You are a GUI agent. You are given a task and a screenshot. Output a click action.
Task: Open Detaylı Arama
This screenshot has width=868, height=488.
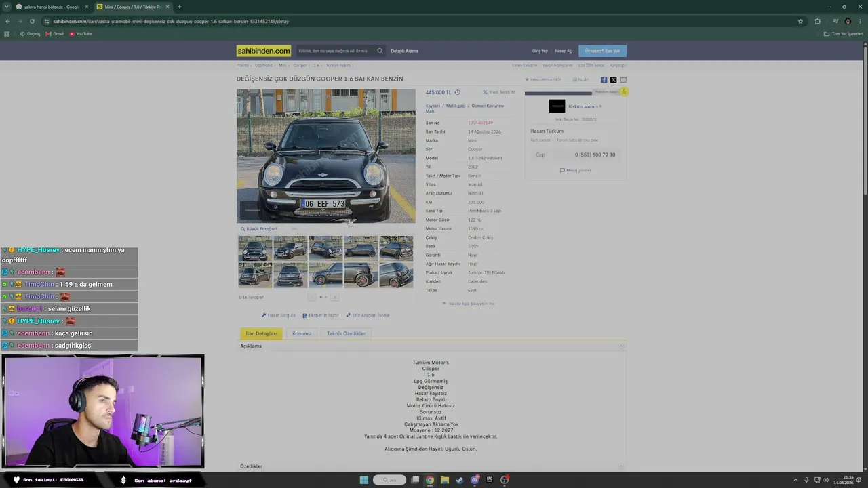point(404,51)
